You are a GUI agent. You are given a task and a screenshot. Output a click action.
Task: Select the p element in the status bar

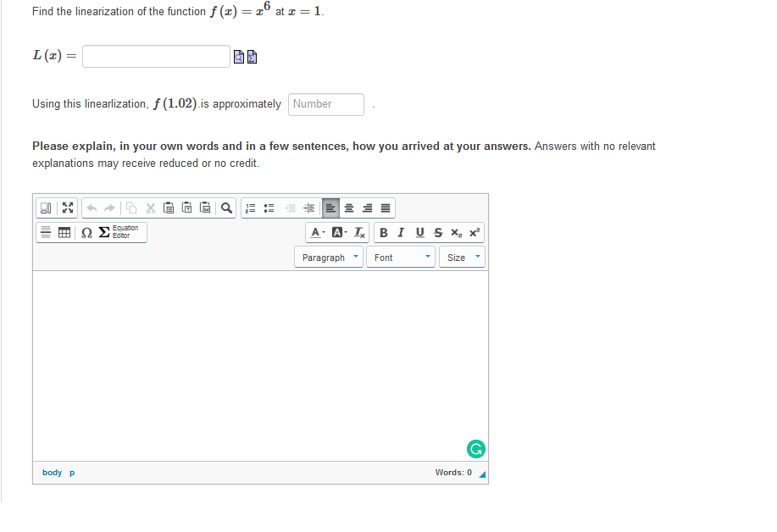[x=71, y=473]
